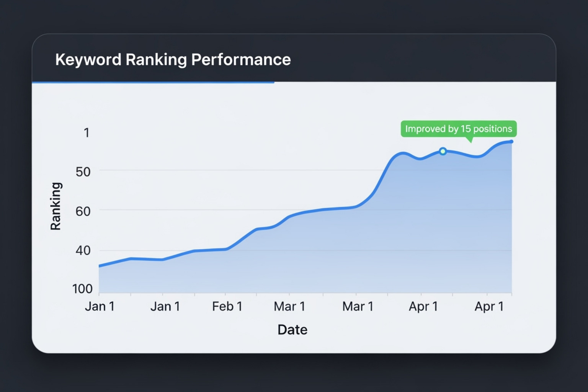This screenshot has width=588, height=392.
Task: Select the chart title 'Keyword Ranking Performance'
Action: click(173, 59)
